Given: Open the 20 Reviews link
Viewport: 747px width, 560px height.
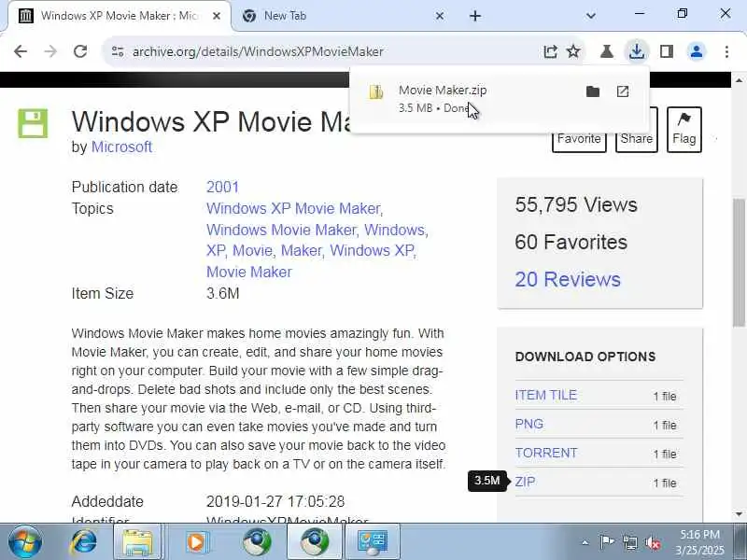Looking at the screenshot, I should tap(568, 279).
